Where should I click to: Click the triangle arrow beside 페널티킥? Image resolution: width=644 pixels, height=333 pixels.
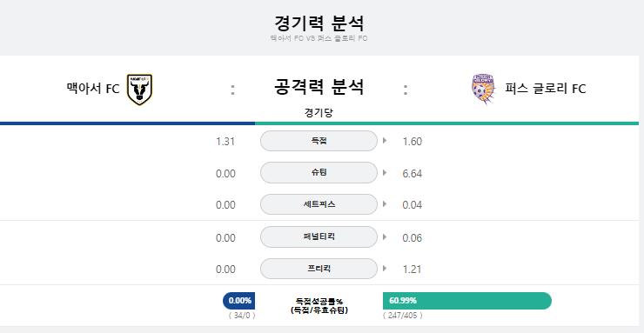click(385, 236)
